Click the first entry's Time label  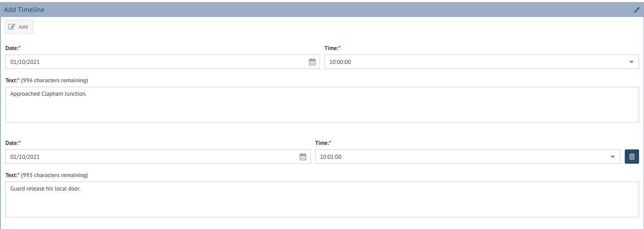[333, 48]
